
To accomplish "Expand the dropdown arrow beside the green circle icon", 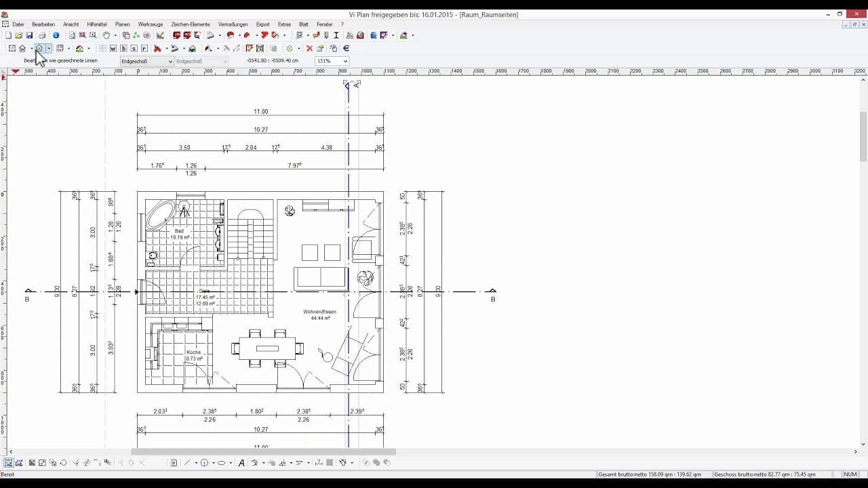I will click(x=298, y=48).
